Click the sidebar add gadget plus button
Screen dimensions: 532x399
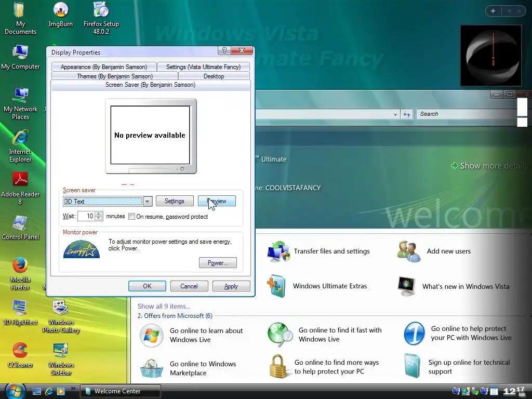tap(493, 11)
